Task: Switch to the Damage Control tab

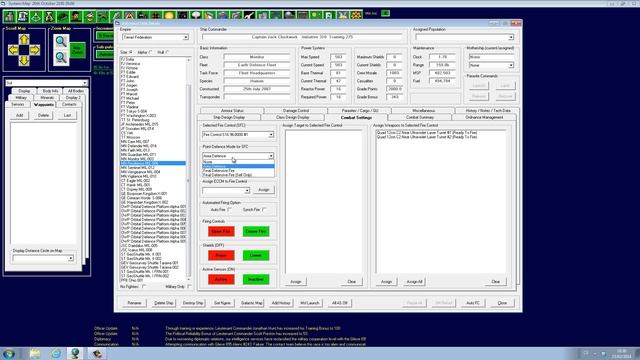Action: coord(296,111)
